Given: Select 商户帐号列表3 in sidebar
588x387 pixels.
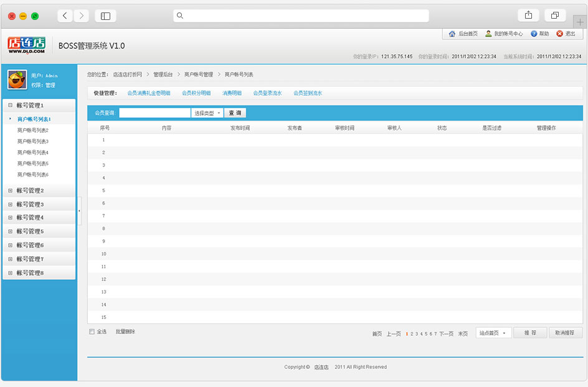Looking at the screenshot, I should click(x=33, y=141).
